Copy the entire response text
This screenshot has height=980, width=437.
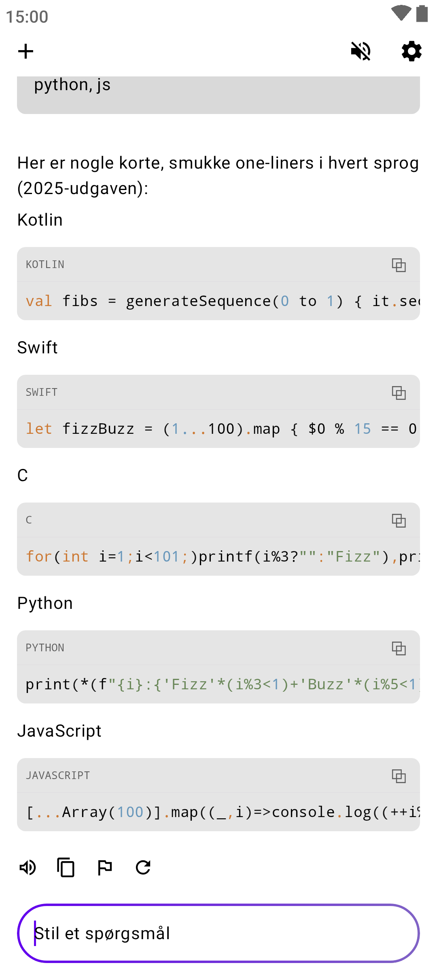pos(66,867)
